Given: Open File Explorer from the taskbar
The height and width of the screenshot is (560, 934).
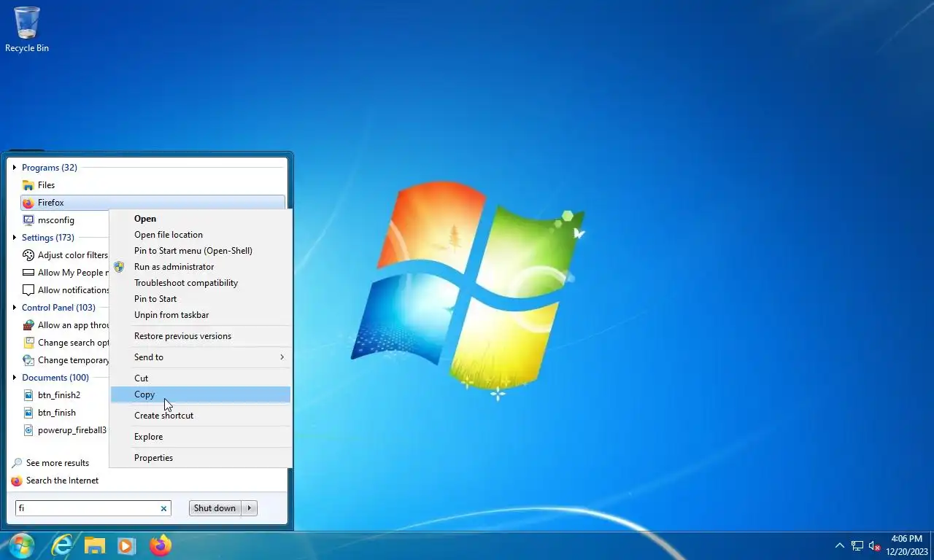Looking at the screenshot, I should (95, 545).
